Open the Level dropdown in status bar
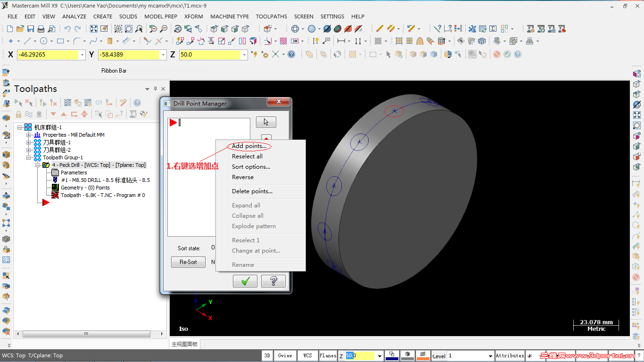The width and height of the screenshot is (644, 362). [490, 356]
